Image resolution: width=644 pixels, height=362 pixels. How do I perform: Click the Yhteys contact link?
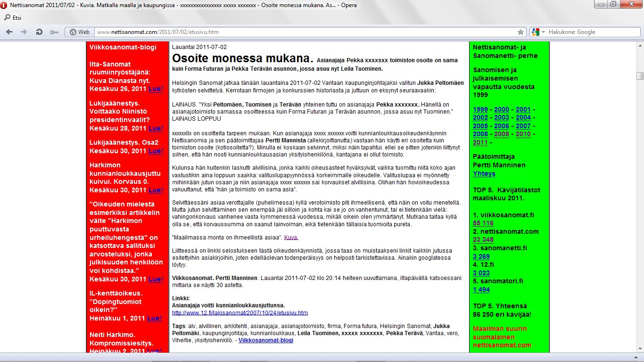coord(484,173)
